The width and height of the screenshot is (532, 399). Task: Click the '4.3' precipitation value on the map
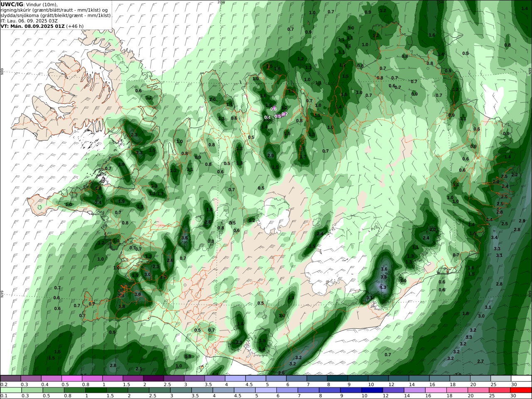pyautogui.click(x=383, y=287)
